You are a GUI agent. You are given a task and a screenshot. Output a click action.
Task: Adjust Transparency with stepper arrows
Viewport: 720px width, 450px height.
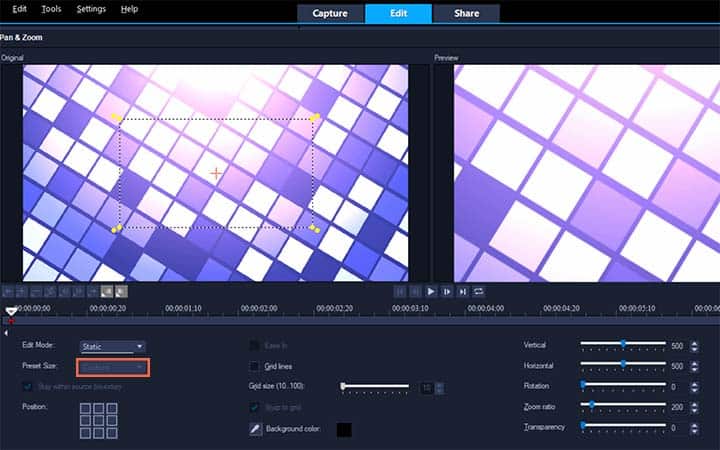pyautogui.click(x=694, y=428)
